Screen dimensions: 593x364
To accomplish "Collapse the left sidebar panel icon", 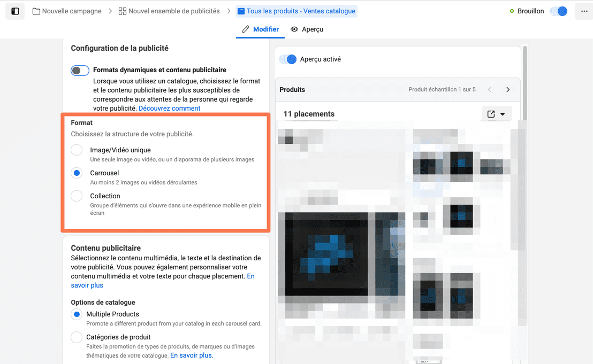I will [x=15, y=11].
